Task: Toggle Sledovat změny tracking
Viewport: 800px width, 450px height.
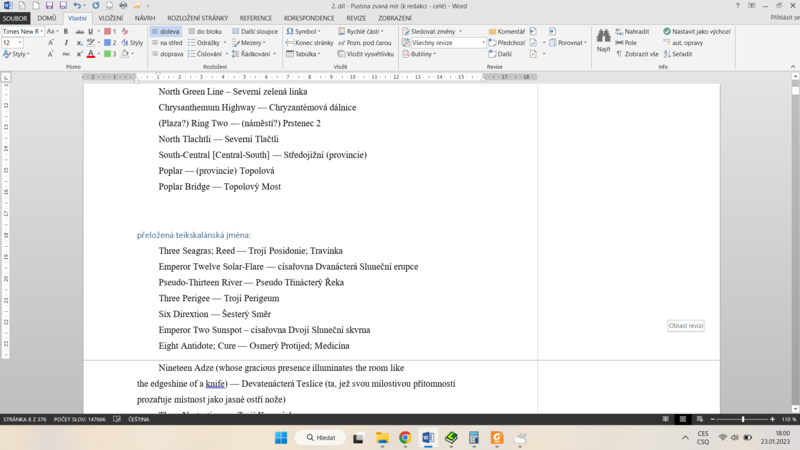Action: [432, 32]
